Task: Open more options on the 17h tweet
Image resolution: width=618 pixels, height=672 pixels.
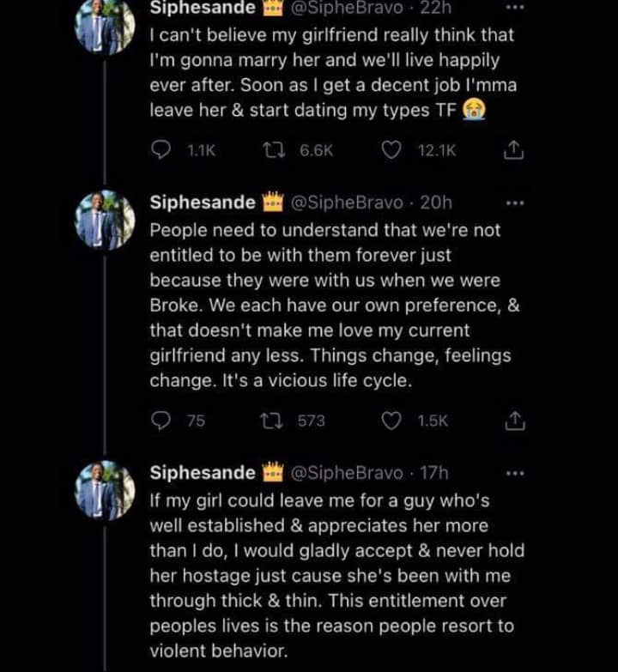Action: [x=514, y=473]
